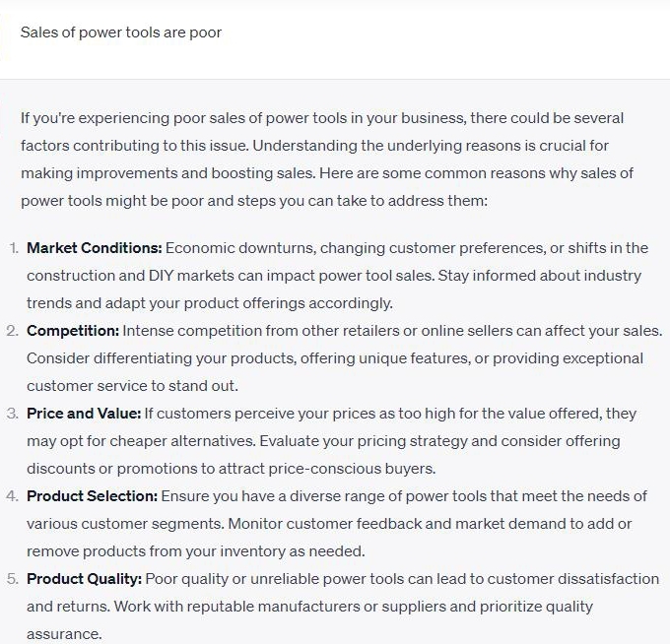
Task: Click the line "remove products from your inventory as needed."
Action: pos(195,551)
